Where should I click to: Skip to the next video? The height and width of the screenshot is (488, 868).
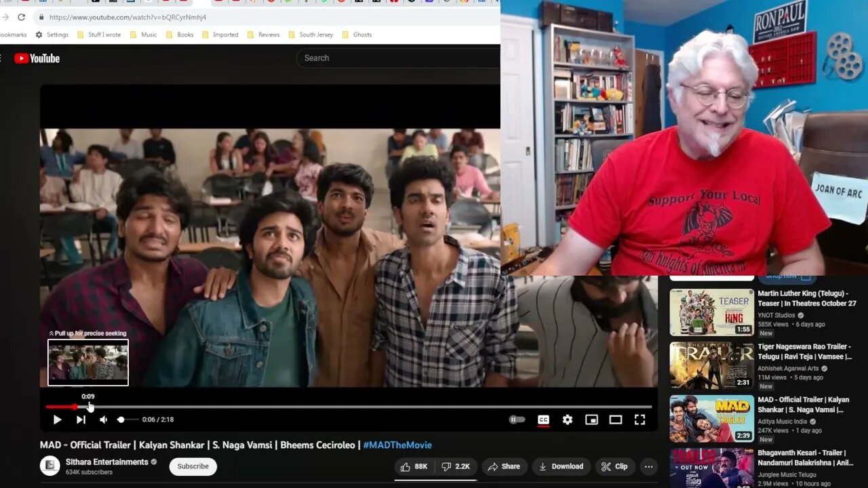(x=81, y=420)
